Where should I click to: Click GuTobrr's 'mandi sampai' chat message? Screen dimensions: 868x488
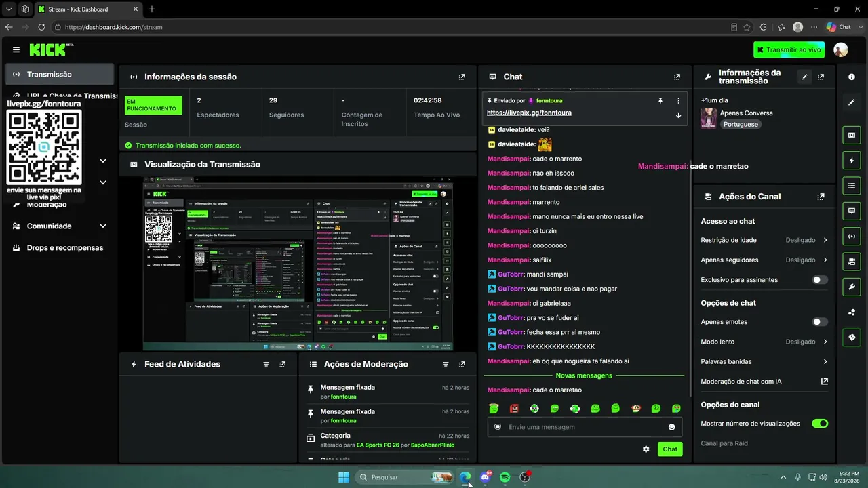pyautogui.click(x=528, y=274)
